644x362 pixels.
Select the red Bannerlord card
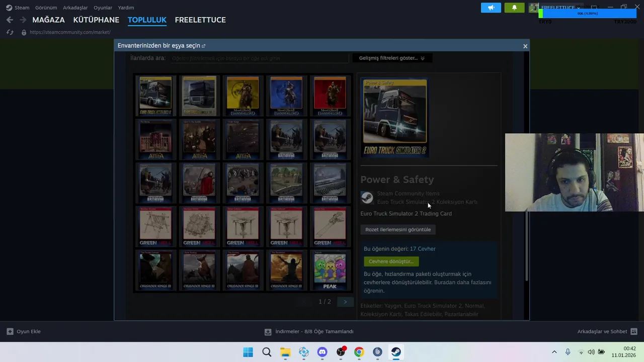coord(330,96)
